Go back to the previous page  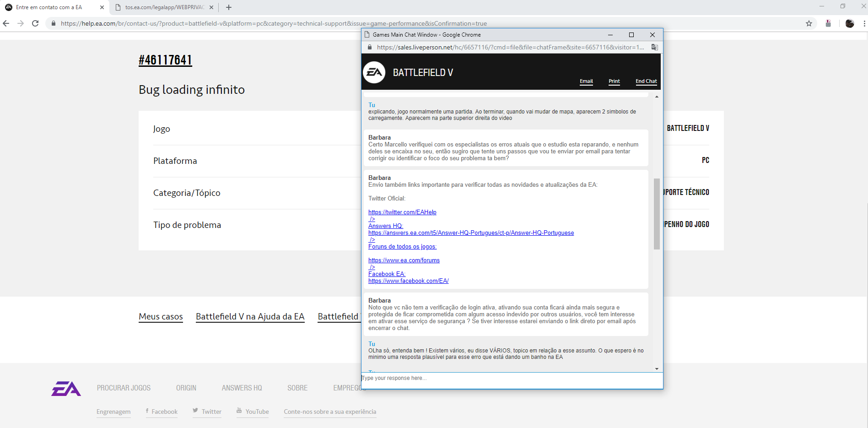tap(6, 23)
